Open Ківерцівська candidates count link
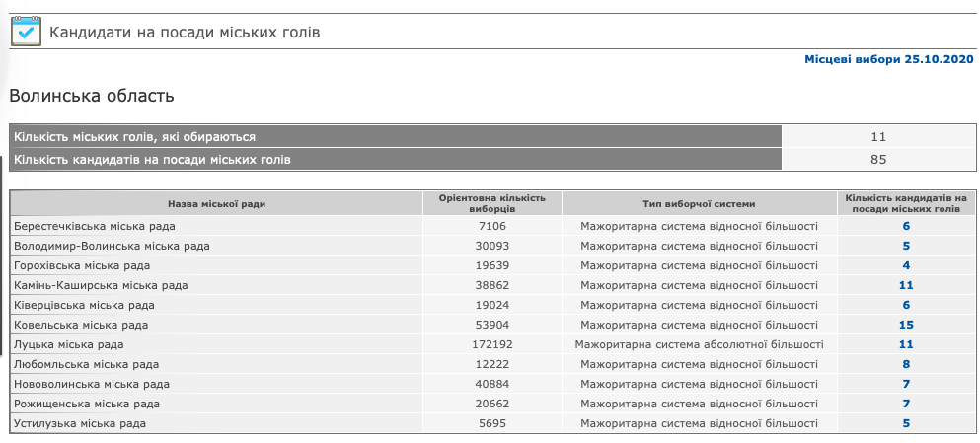Screen dimensions: 980x443 coord(905,305)
